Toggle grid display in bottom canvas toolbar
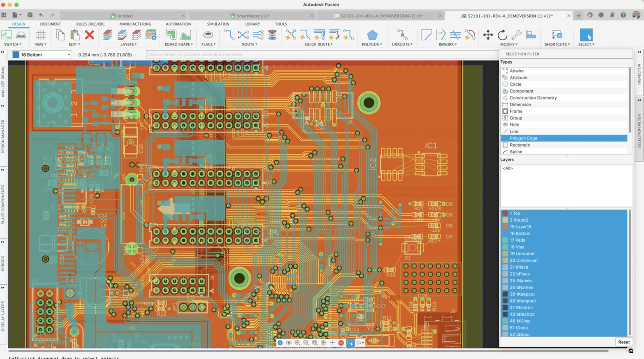The image size is (644, 359). pyautogui.click(x=323, y=343)
